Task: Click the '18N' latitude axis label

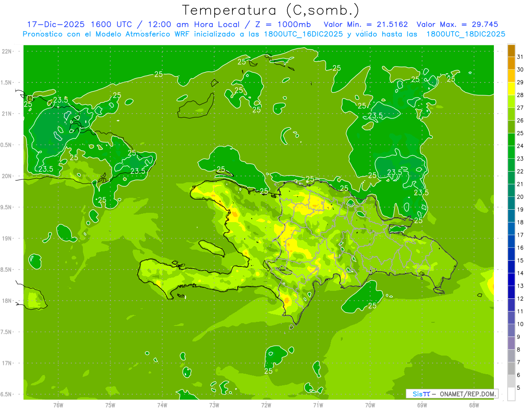Action: 8,301
